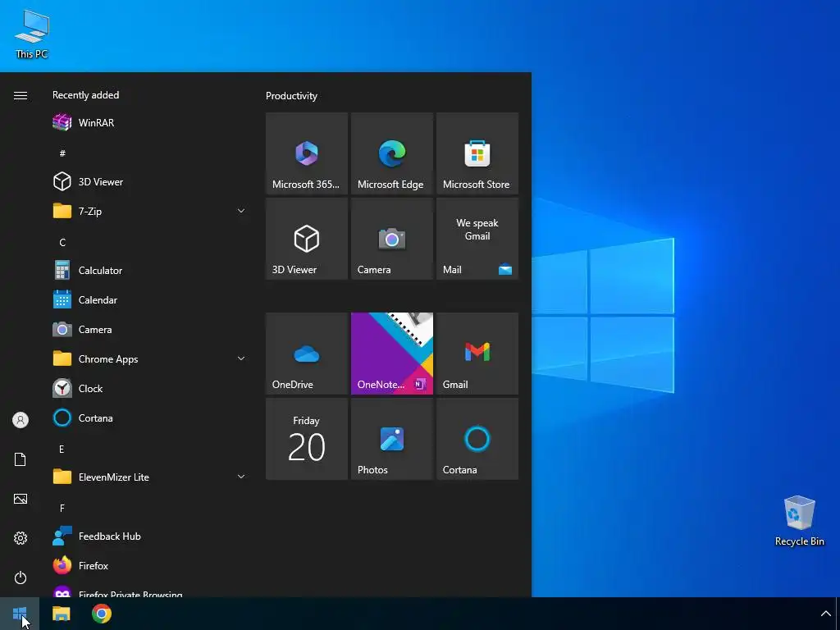840x630 pixels.
Task: Click the # letter group header
Action: [x=62, y=153]
